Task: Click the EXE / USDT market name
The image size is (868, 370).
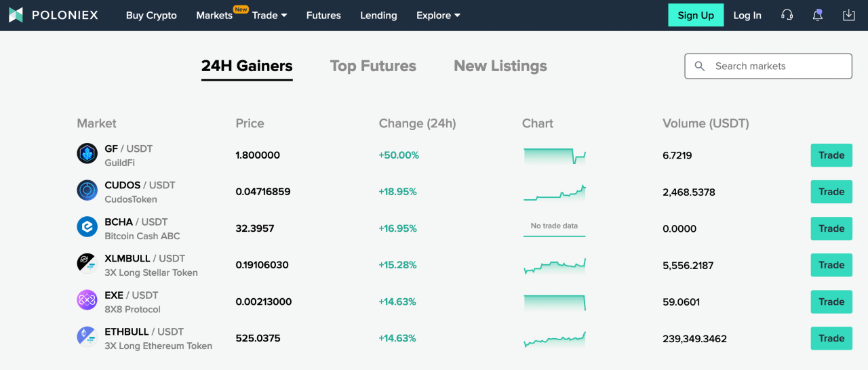Action: (x=132, y=295)
